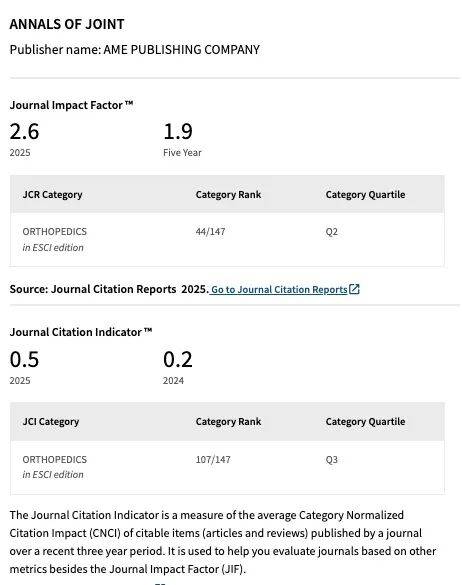Image resolution: width=462 pixels, height=585 pixels.
Task: Click the Category Rank header in JCR table
Action: click(x=228, y=195)
